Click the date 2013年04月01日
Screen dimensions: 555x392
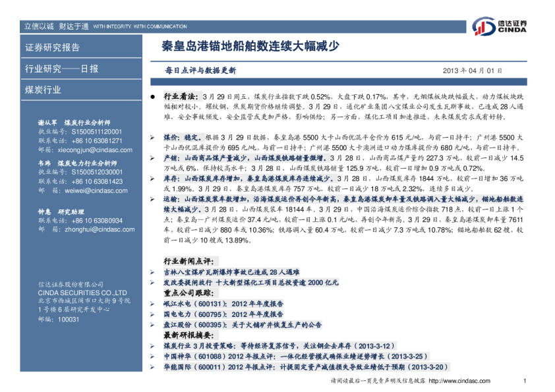473,70
